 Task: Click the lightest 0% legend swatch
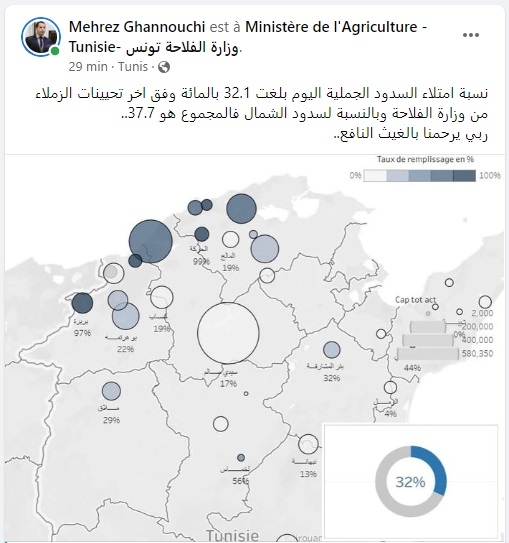pyautogui.click(x=375, y=176)
